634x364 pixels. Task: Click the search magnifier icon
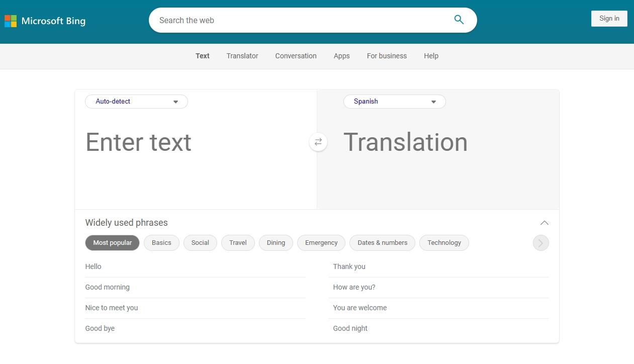459,20
